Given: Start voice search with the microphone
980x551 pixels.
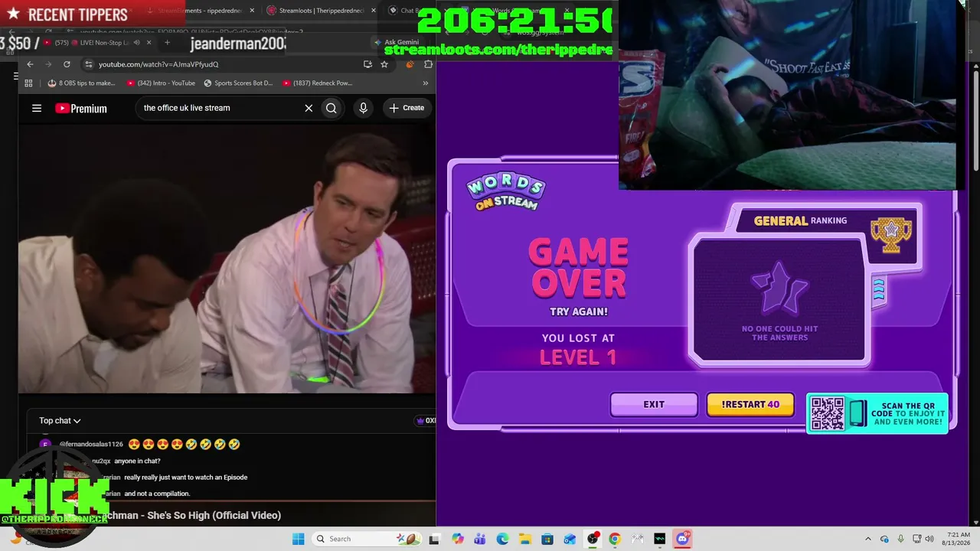Looking at the screenshot, I should pos(364,108).
